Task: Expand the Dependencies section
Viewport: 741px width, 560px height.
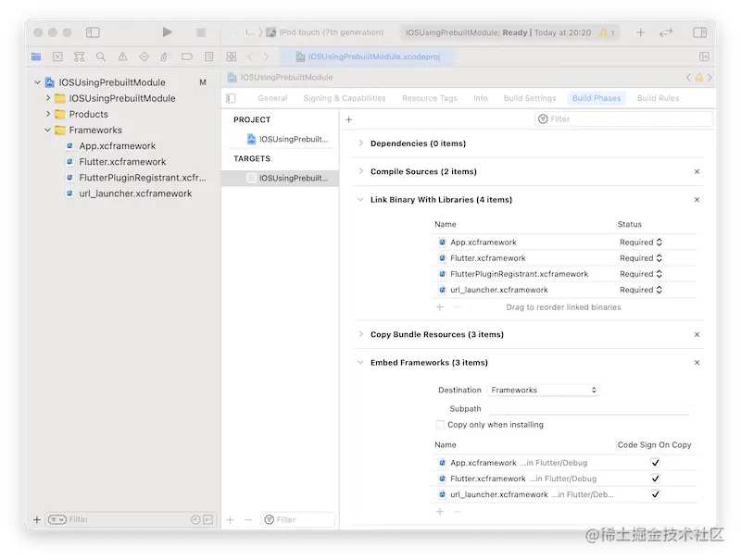Action: pyautogui.click(x=360, y=143)
